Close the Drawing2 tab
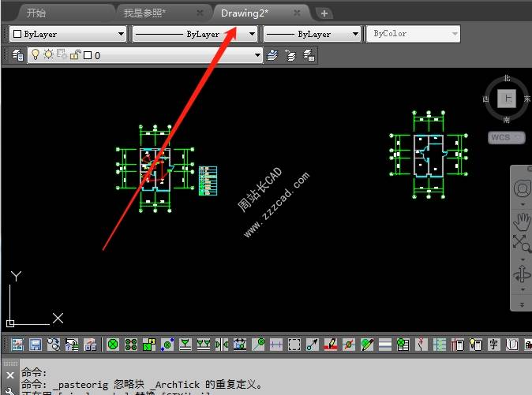 [297, 13]
